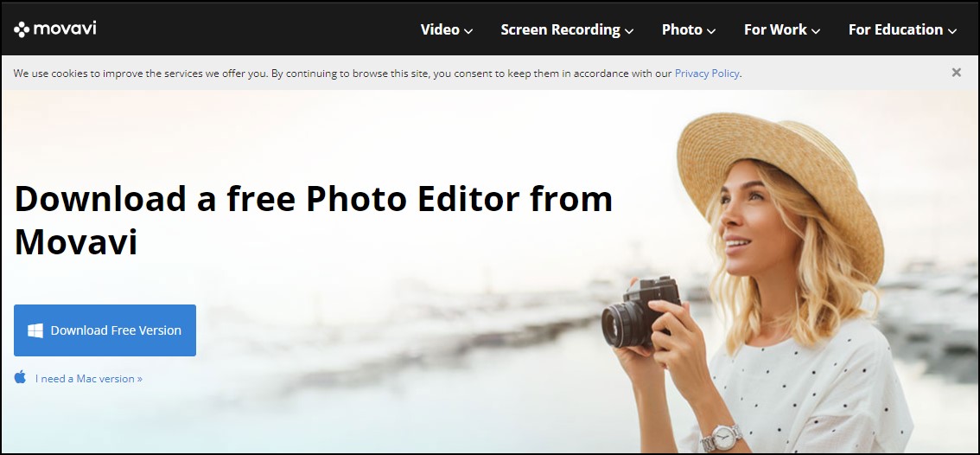Viewport: 980px width, 455px height.
Task: Click the woman with camera hero image
Action: coord(760,282)
